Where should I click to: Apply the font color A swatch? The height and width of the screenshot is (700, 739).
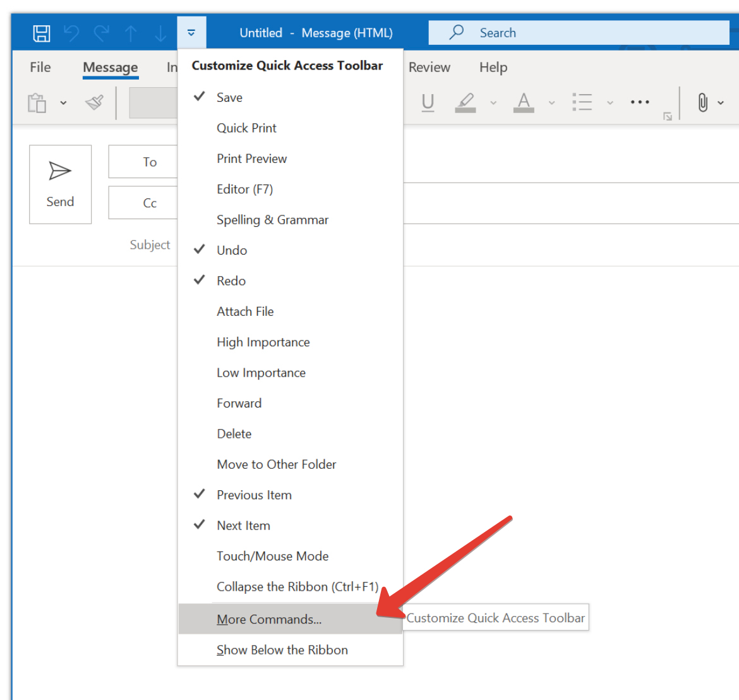click(524, 102)
